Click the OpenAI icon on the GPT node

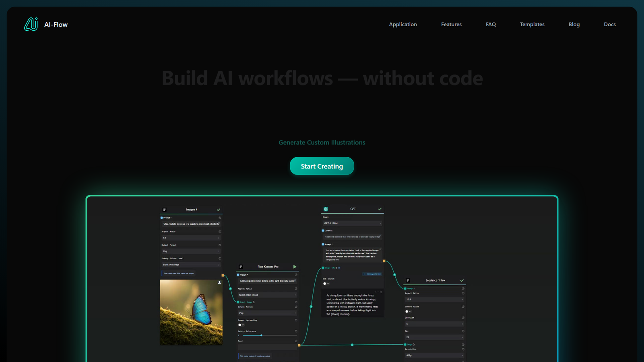(326, 209)
